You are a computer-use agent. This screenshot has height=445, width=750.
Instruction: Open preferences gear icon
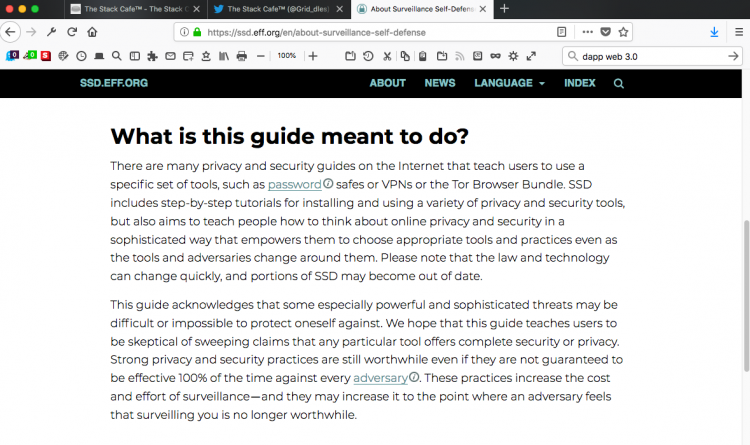tap(513, 56)
